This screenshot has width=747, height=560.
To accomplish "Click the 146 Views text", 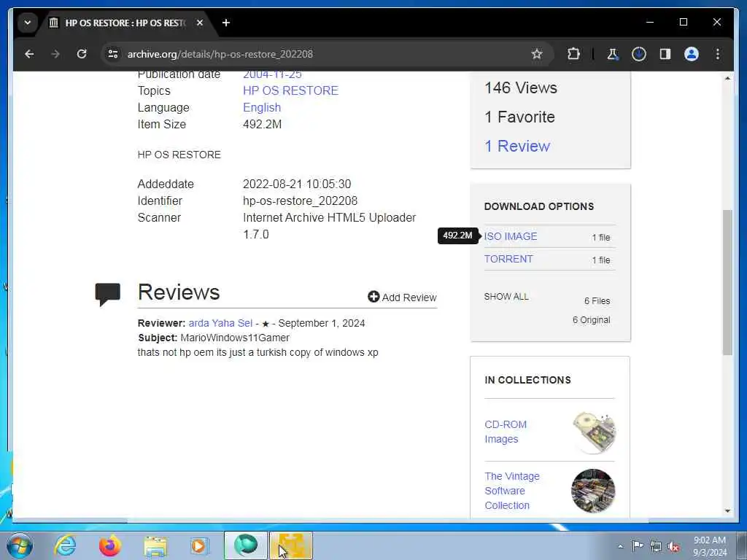I will tap(521, 88).
